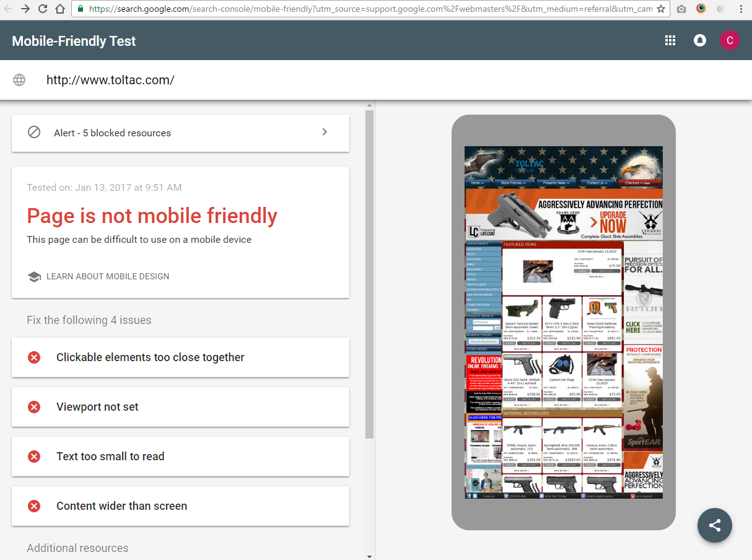The height and width of the screenshot is (560, 752).
Task: Click the Mobile-Friendly Test title
Action: [74, 41]
